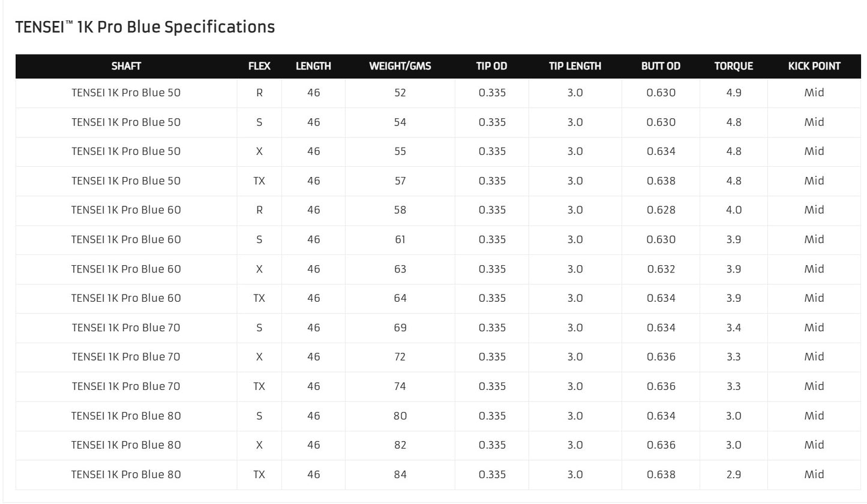Click the 2.9 torque value

[x=733, y=475]
